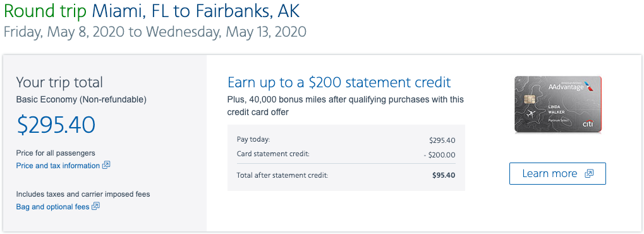The image size is (644, 234).
Task: Open the Bag and optional fees link
Action: point(52,207)
